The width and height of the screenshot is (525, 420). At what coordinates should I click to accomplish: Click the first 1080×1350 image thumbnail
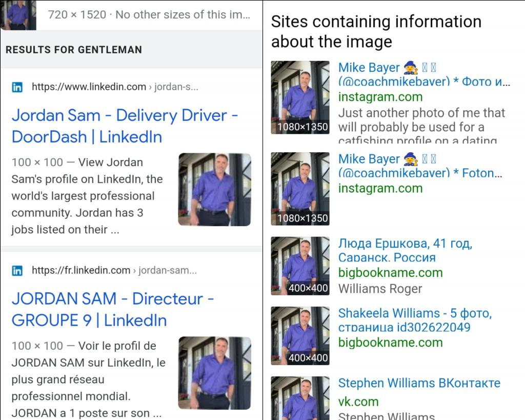point(300,98)
